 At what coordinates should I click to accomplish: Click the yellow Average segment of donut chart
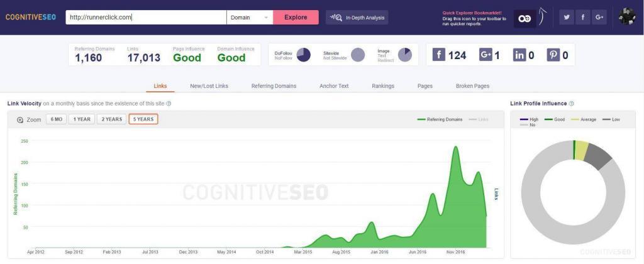pos(582,150)
